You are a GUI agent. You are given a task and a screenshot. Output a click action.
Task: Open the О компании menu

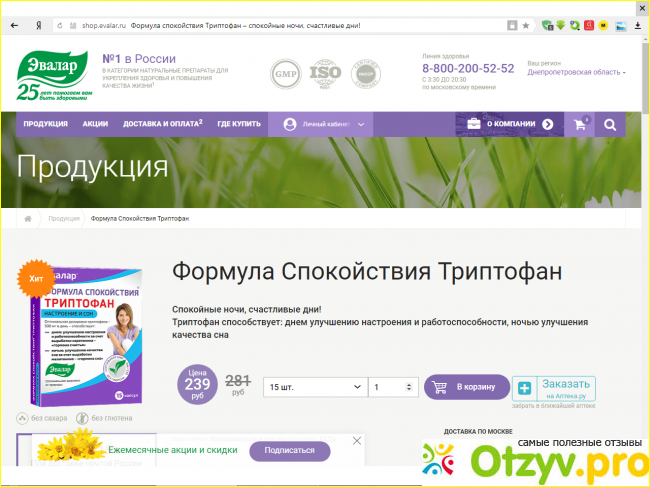coord(510,124)
